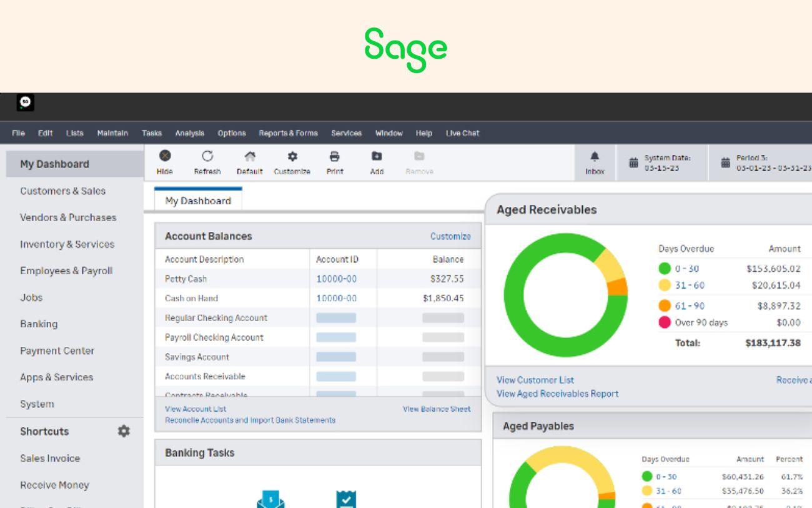This screenshot has height=508, width=812.
Task: Click View Customer List link
Action: [x=535, y=380]
